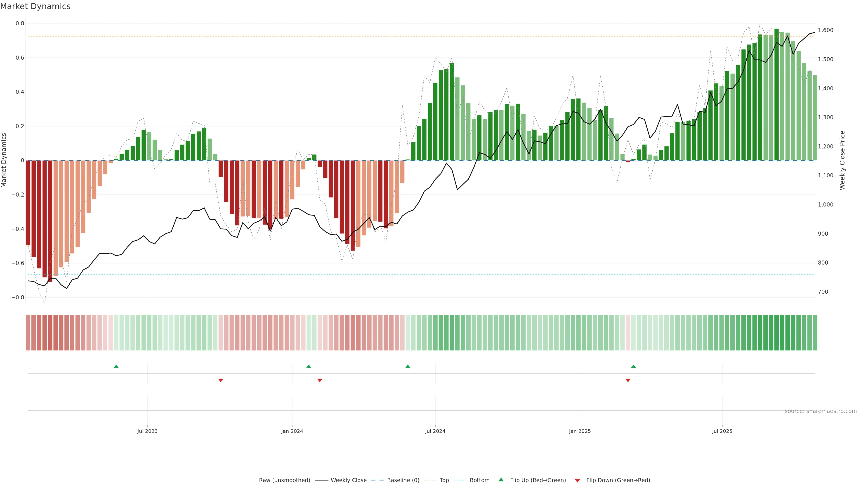868x488 pixels.
Task: Click the Weekly Close Price axis title
Action: [842, 160]
